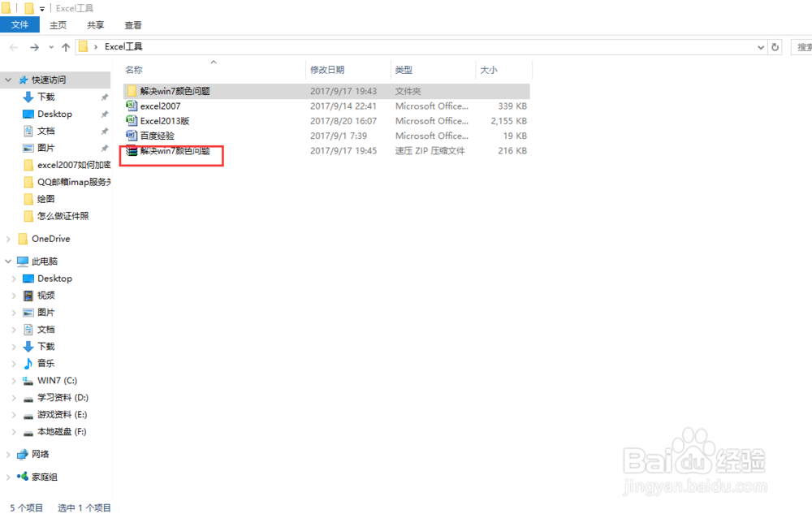Collapse the 快速访问 section
The height and width of the screenshot is (514, 812).
click(8, 80)
